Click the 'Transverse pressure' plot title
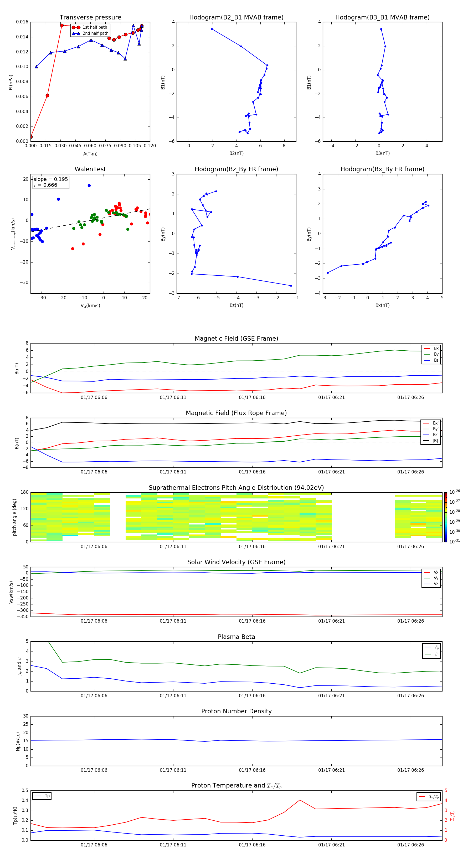 (90, 18)
